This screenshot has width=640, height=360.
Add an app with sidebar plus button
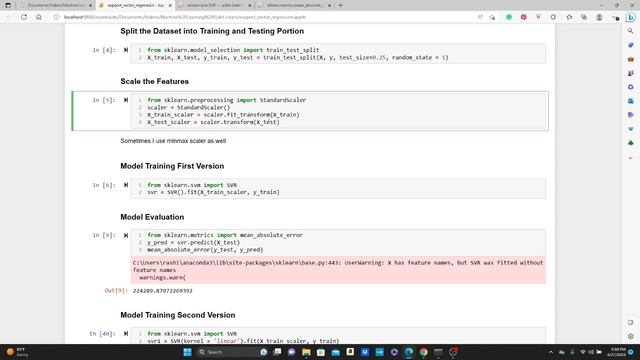point(631,158)
